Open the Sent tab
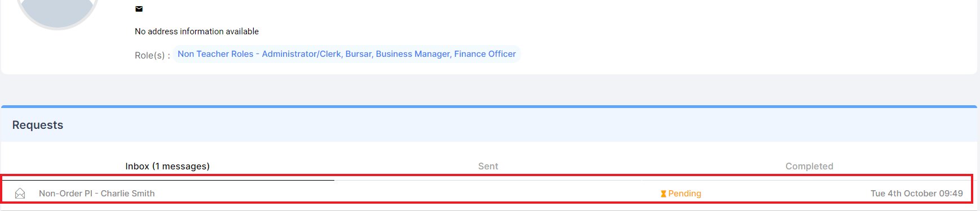 coord(488,166)
